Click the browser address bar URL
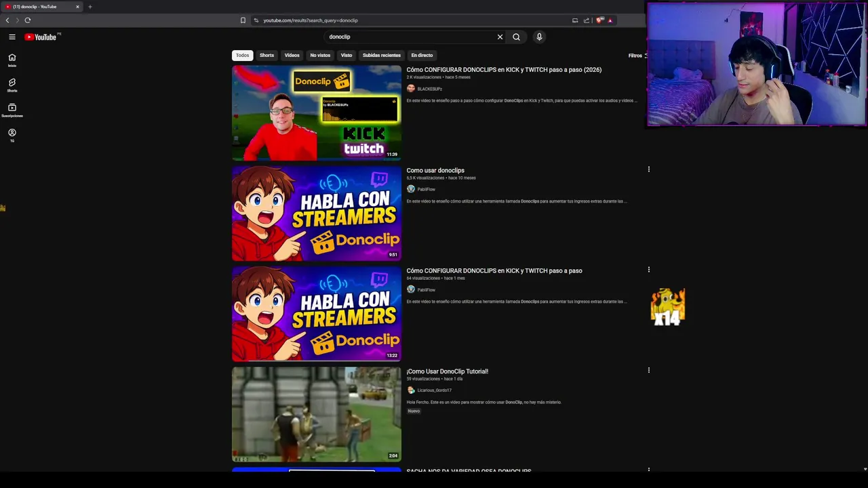Image resolution: width=868 pixels, height=488 pixels. (x=311, y=20)
